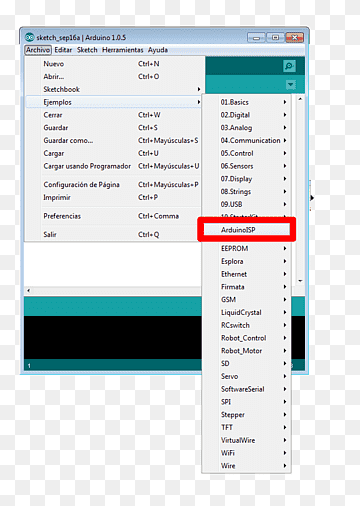The height and width of the screenshot is (506, 360).
Task: Click the editor scrollbar up arrow
Action: tap(300, 99)
